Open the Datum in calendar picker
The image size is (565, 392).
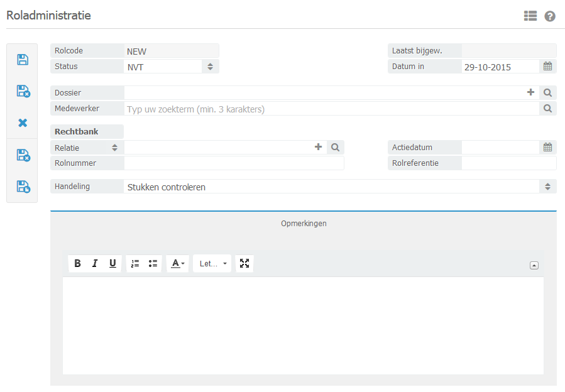click(547, 67)
